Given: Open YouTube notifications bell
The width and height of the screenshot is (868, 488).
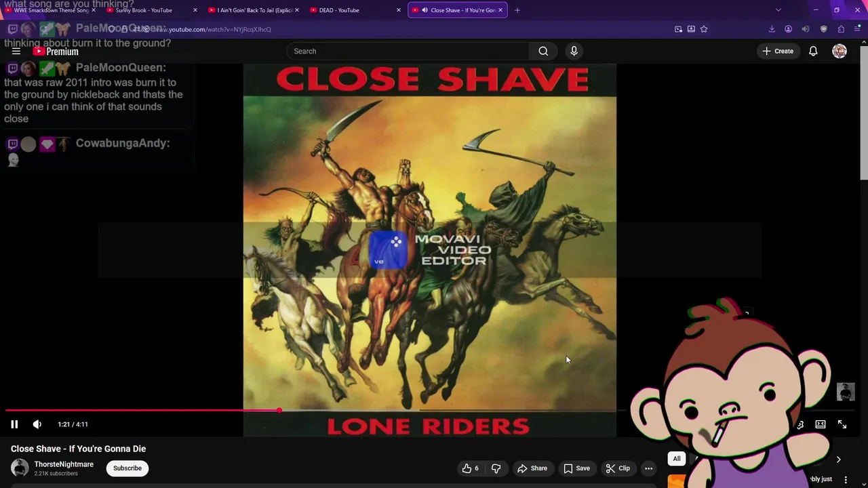Looking at the screenshot, I should click(x=813, y=51).
